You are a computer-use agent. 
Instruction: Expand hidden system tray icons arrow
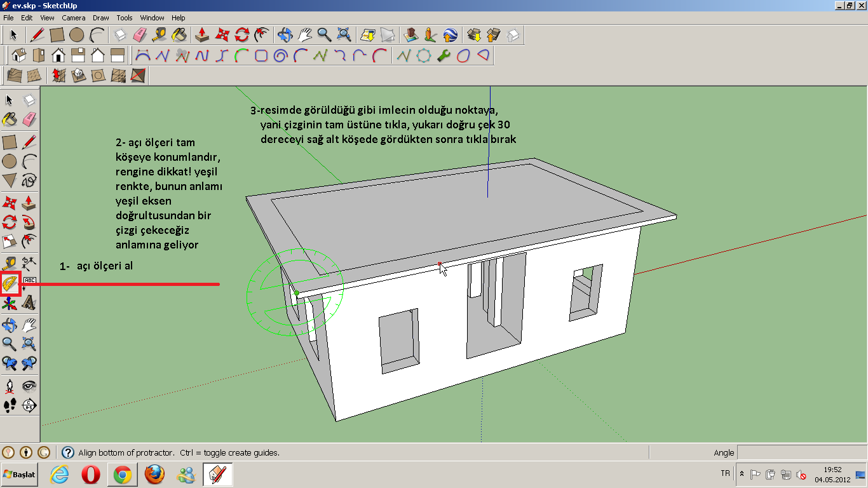click(x=742, y=474)
